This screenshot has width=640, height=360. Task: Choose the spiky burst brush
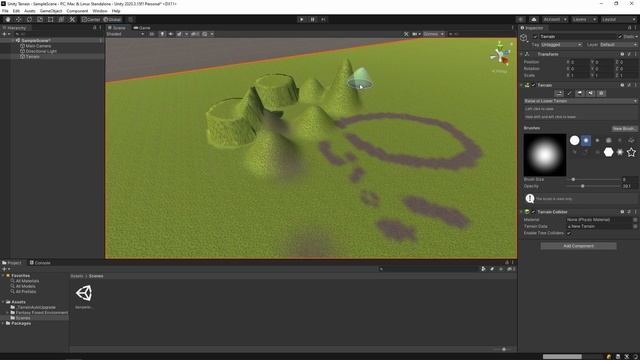click(620, 152)
